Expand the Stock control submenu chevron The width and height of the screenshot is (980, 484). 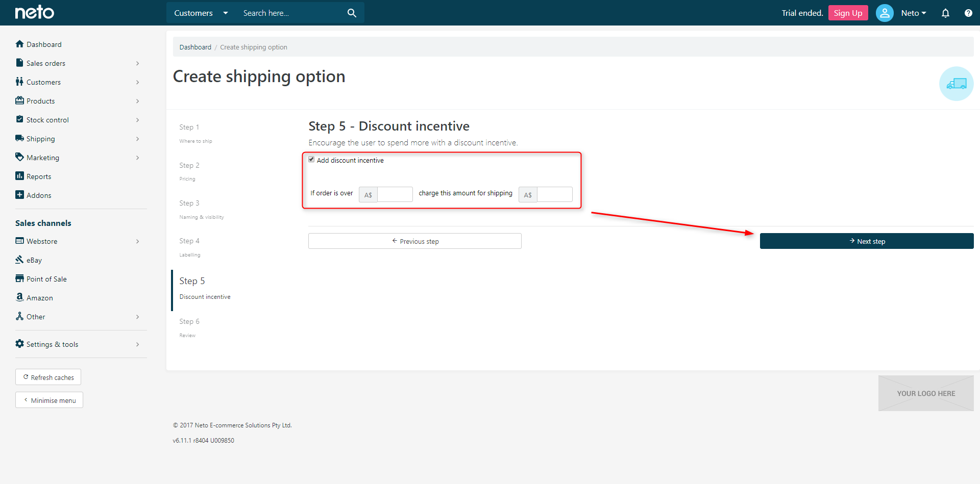click(x=137, y=120)
